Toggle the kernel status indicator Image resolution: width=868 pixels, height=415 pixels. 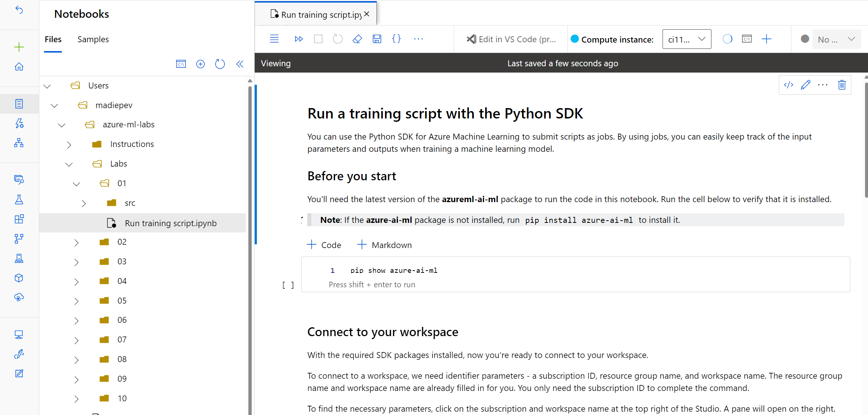tap(805, 39)
